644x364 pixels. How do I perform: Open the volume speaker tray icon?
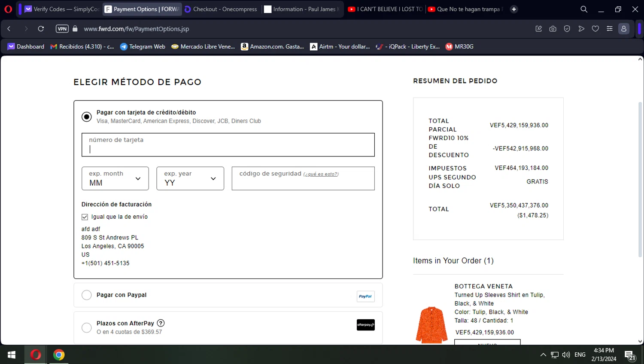(566, 355)
